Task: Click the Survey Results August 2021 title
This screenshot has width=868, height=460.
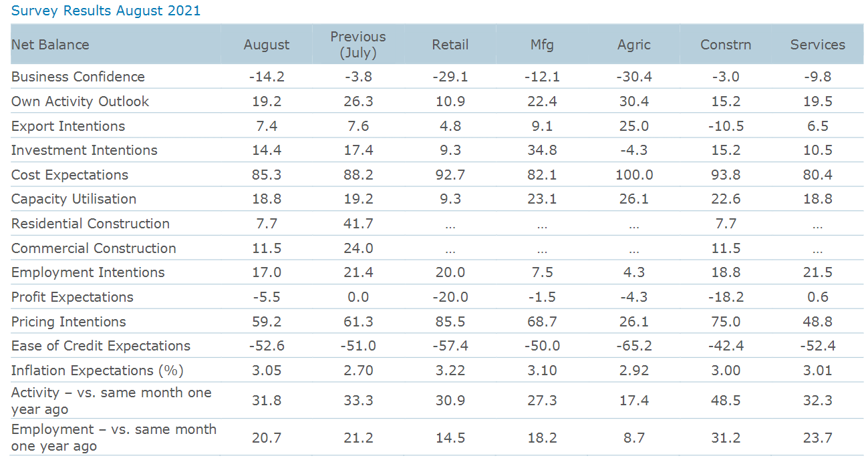Action: (106, 11)
